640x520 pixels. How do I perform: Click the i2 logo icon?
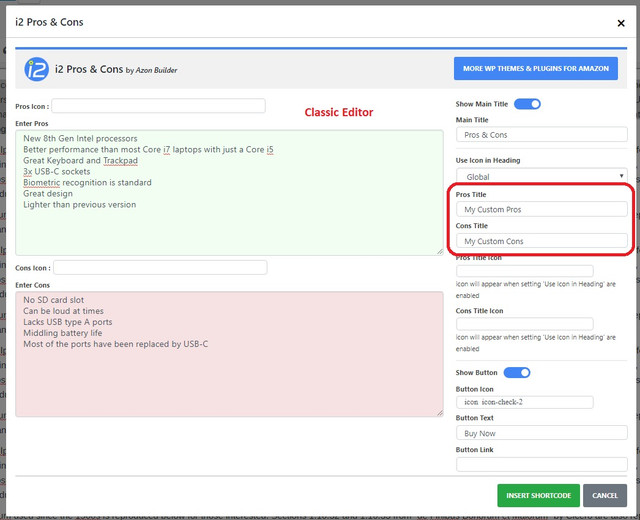pyautogui.click(x=36, y=69)
